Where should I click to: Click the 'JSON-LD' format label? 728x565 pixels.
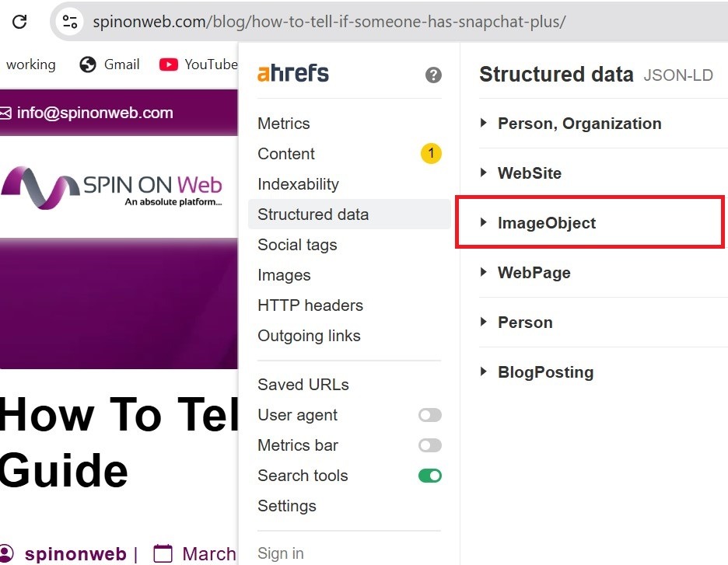pyautogui.click(x=678, y=75)
